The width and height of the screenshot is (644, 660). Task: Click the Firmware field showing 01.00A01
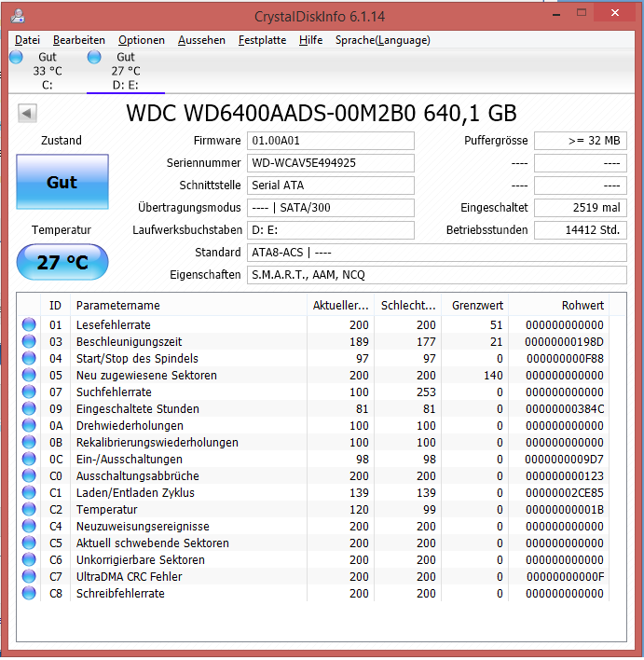331,141
